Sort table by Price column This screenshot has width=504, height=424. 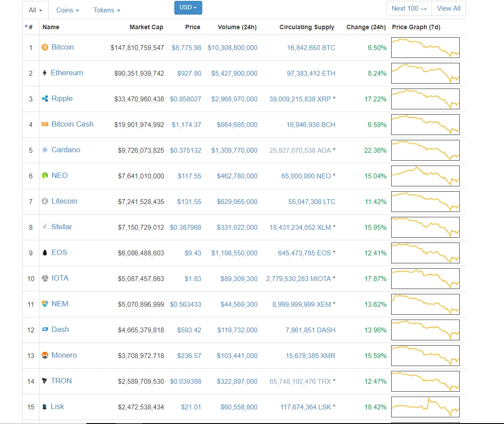pos(192,27)
